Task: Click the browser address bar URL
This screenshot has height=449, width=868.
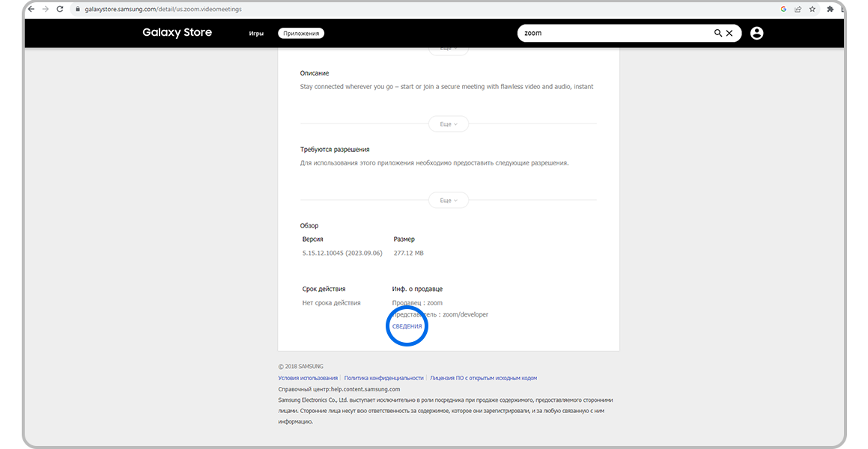Action: coord(163,10)
